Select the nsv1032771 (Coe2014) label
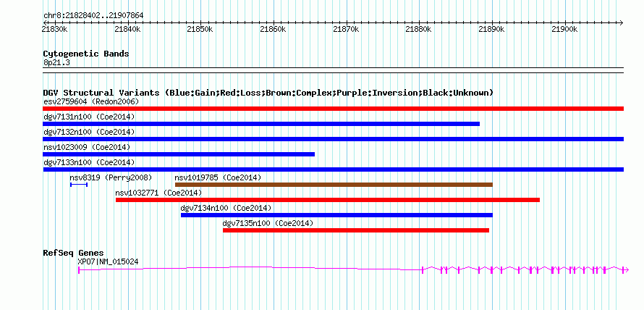Screen dimensions: 644x310 click(x=159, y=193)
